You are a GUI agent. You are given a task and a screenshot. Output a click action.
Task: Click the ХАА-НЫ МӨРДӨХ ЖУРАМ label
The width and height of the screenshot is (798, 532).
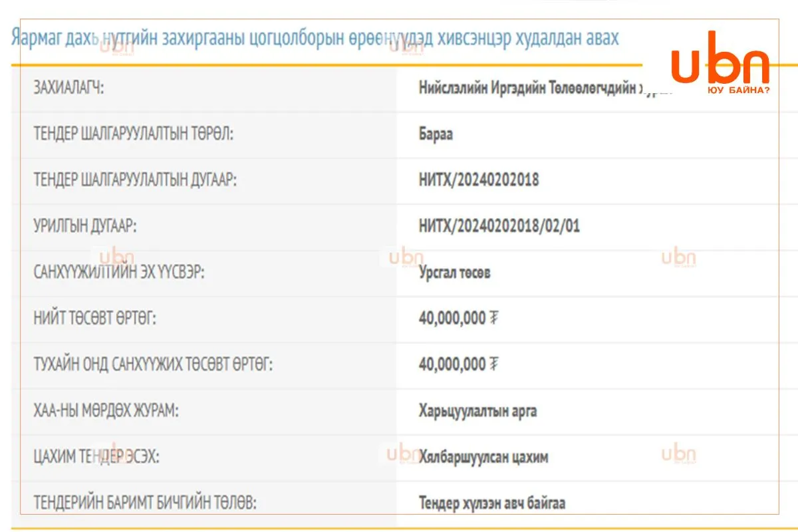pos(106,411)
